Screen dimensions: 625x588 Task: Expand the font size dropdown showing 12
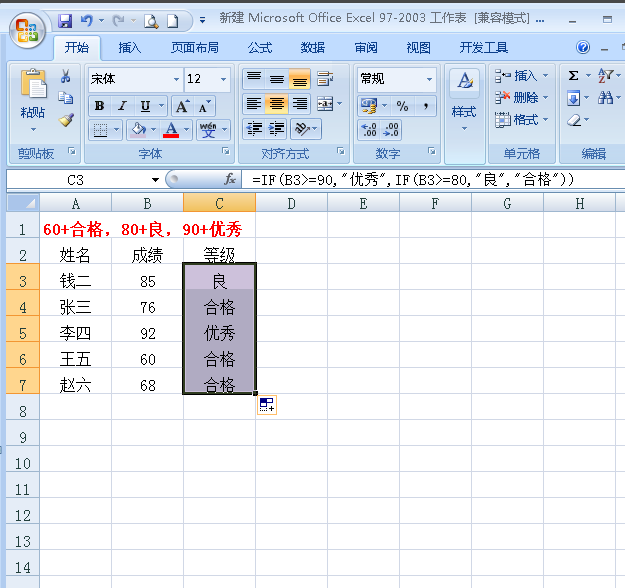click(223, 79)
